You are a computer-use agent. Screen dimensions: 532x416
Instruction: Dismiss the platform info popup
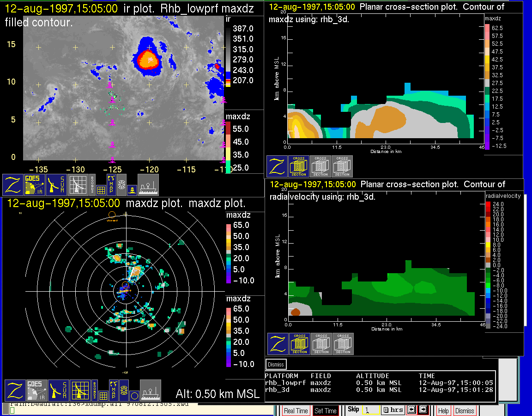pyautogui.click(x=276, y=364)
